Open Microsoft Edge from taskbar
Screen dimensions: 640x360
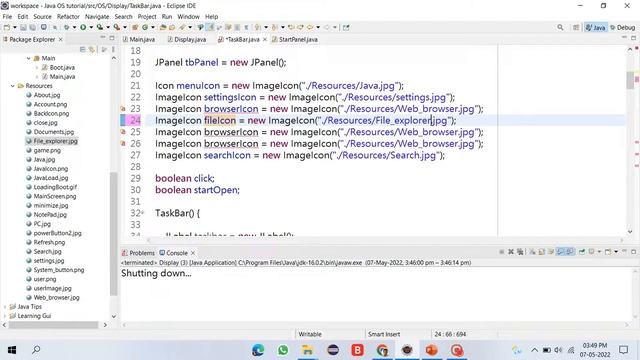click(x=258, y=350)
